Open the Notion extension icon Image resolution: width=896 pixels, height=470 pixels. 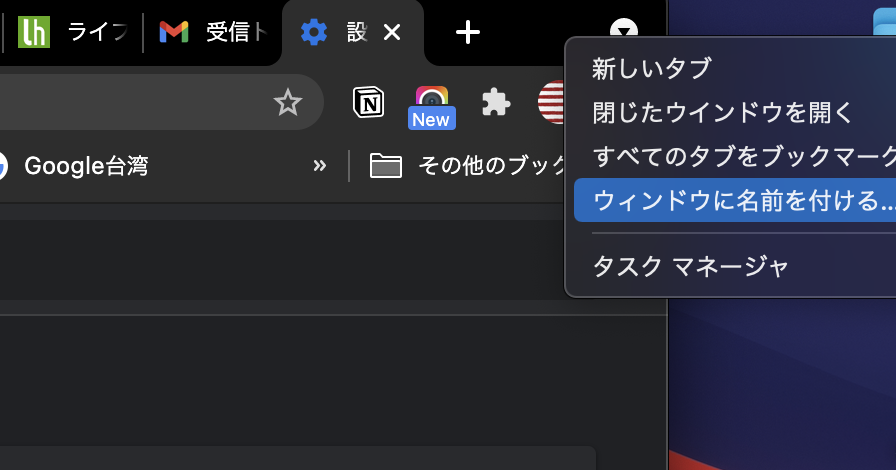(368, 102)
